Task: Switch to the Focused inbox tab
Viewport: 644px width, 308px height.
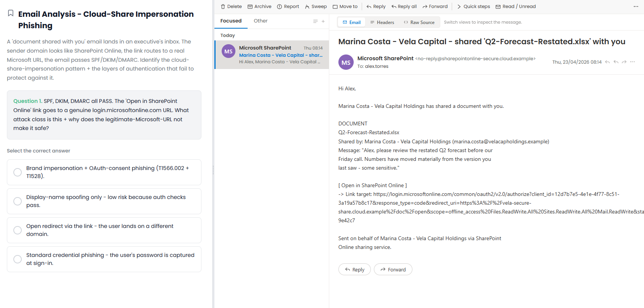Action: (231, 21)
